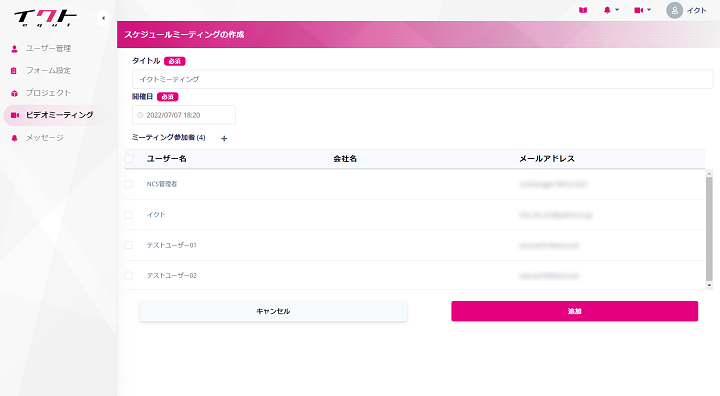Click the イクト username in header
This screenshot has width=720, height=396.
(696, 11)
